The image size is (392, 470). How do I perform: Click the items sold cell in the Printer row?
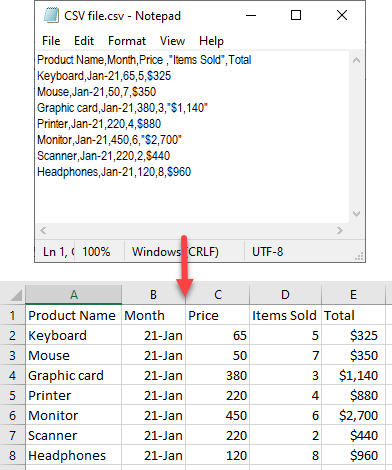click(x=285, y=395)
